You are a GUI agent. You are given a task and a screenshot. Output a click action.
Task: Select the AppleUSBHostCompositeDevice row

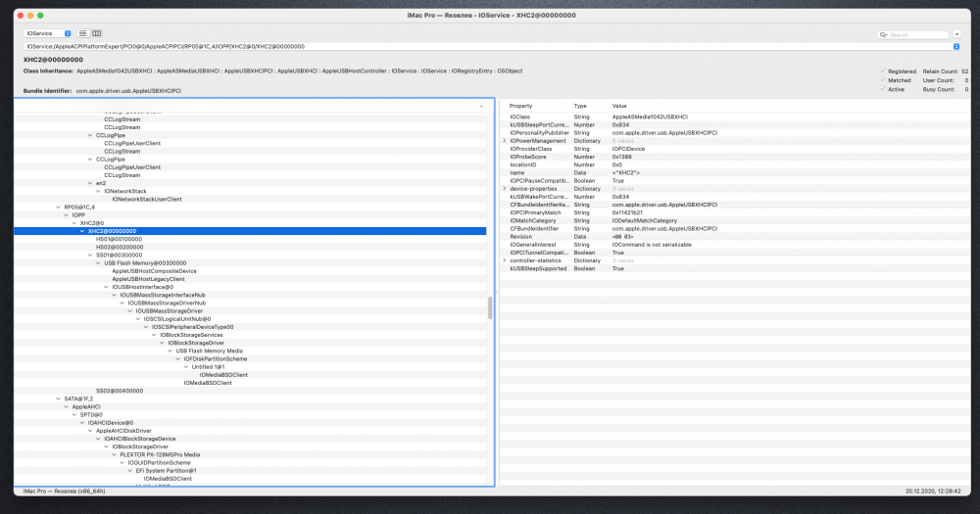[250, 271]
